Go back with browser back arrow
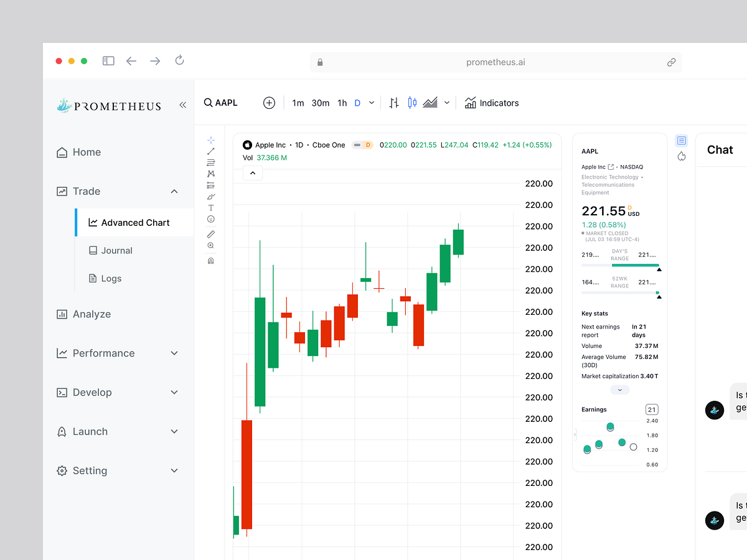Screen dimensions: 747x560 pyautogui.click(x=131, y=61)
